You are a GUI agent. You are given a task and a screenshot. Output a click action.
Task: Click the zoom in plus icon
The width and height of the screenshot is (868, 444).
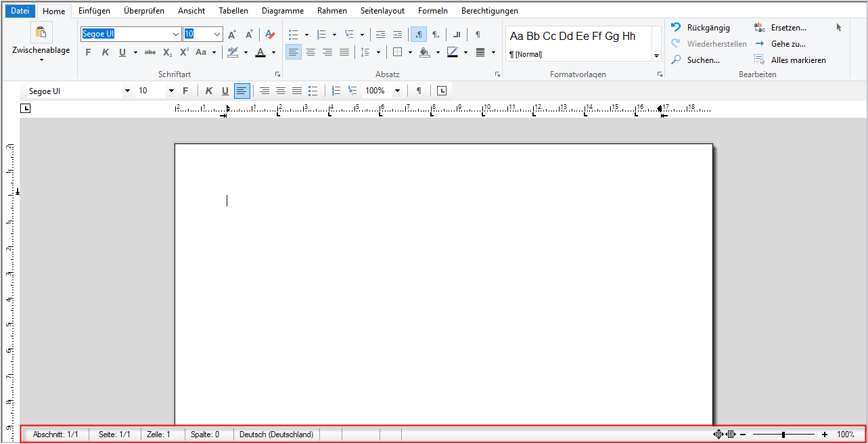(x=824, y=435)
